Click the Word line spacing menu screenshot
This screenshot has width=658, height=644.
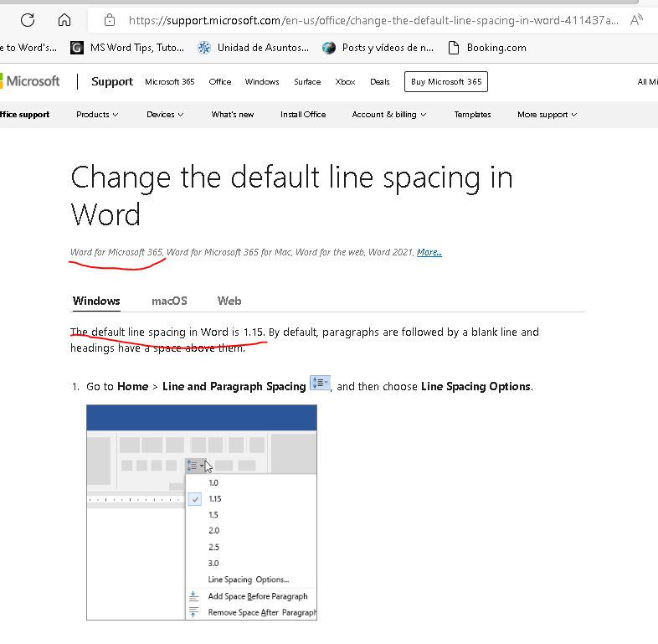pos(202,513)
